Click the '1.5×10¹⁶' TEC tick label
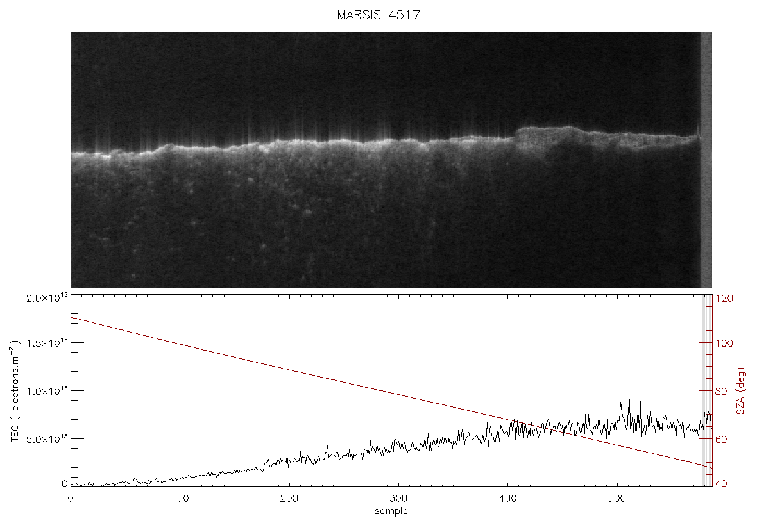 [46, 343]
